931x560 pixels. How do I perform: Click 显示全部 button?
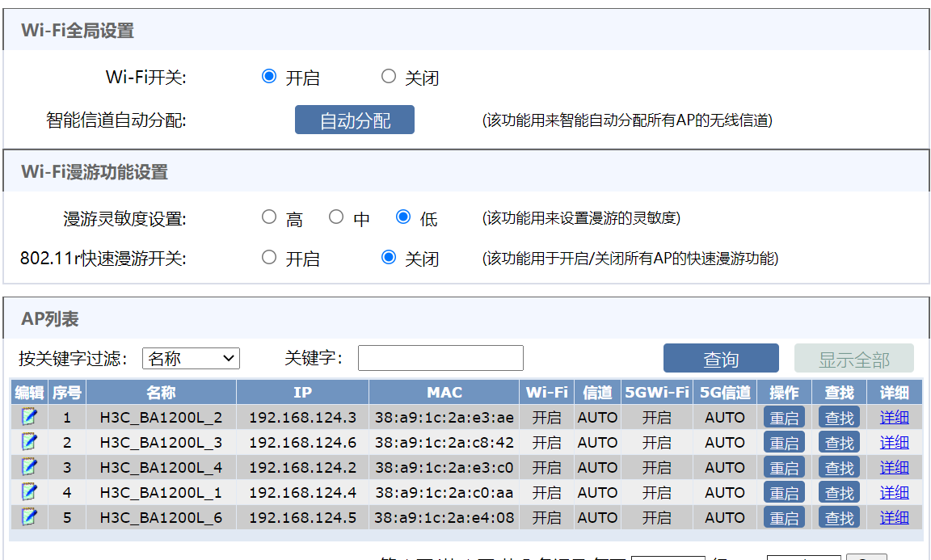(x=853, y=359)
